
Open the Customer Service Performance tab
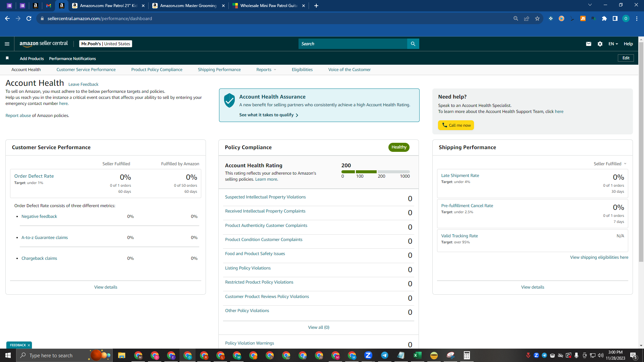[86, 70]
